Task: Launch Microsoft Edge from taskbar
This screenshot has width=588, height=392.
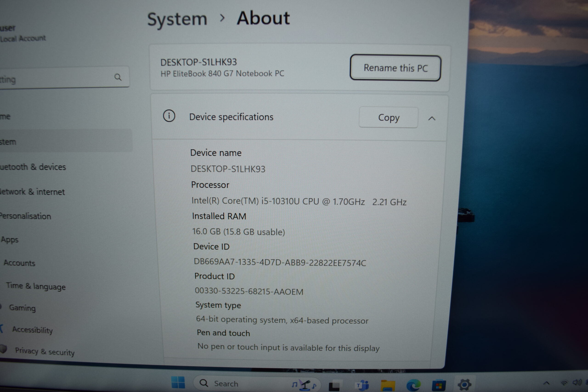Action: 413,385
